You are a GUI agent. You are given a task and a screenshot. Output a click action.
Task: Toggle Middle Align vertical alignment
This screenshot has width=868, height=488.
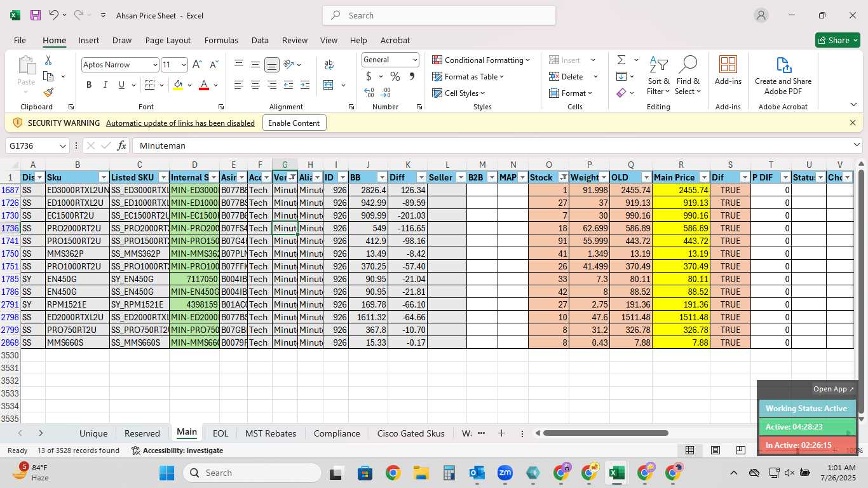(x=255, y=65)
